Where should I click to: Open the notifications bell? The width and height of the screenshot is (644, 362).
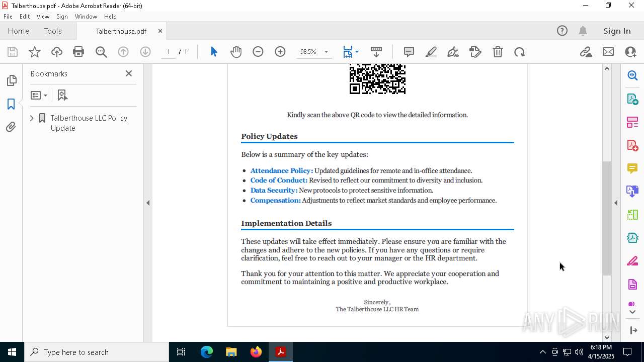pyautogui.click(x=583, y=31)
